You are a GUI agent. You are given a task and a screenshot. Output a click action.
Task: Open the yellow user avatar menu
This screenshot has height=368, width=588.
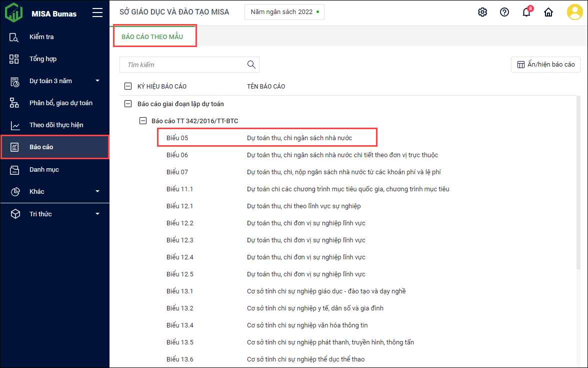tap(575, 13)
